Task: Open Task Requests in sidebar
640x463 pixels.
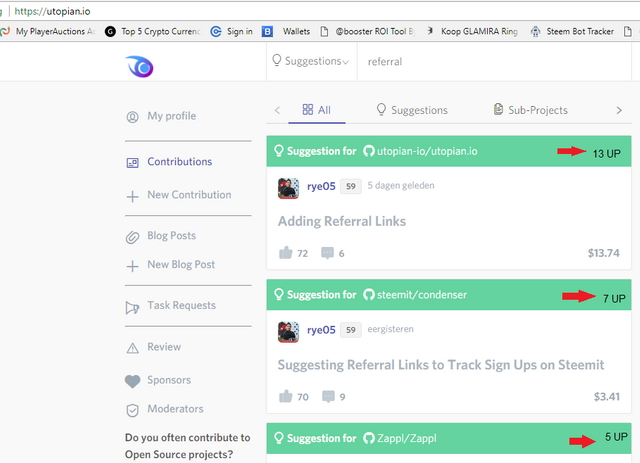Action: 182,305
